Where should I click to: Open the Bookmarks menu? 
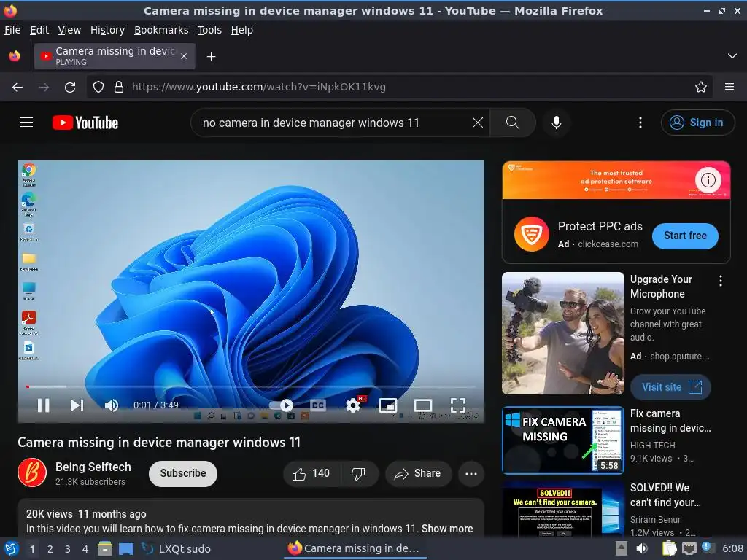click(161, 30)
